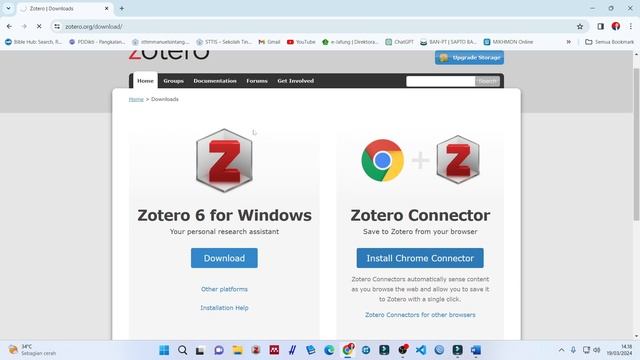Click the browser forward arrow
The height and width of the screenshot is (360, 640).
24,27
